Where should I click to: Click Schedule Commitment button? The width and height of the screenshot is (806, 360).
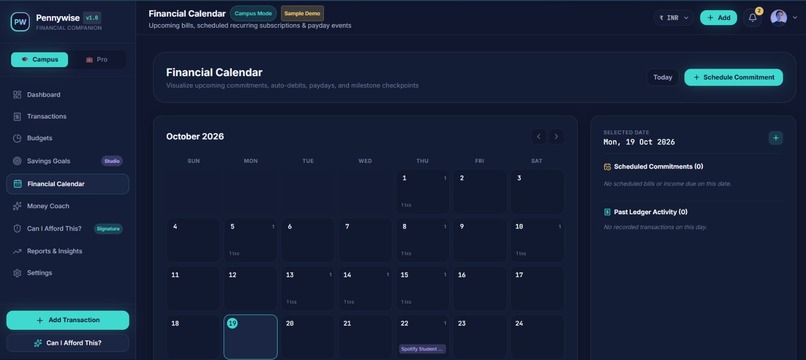coord(734,77)
